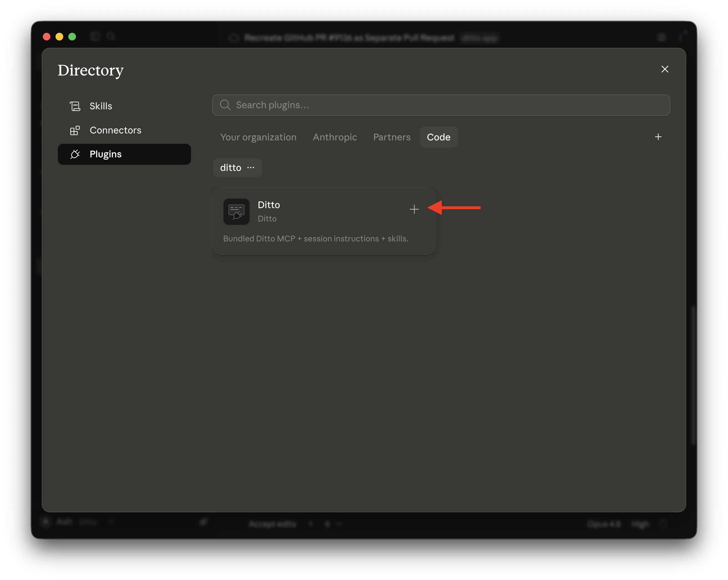Select the Code tab
Screen dimensions: 728x580
click(x=438, y=137)
